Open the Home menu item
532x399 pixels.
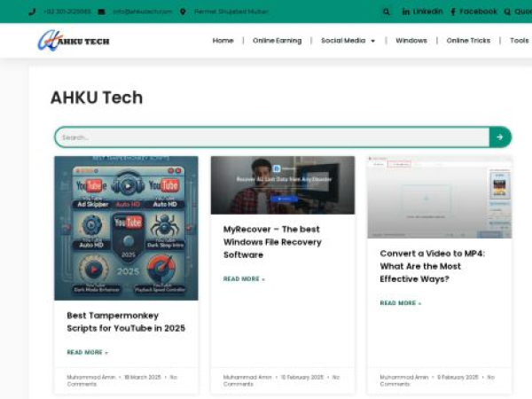click(x=223, y=41)
